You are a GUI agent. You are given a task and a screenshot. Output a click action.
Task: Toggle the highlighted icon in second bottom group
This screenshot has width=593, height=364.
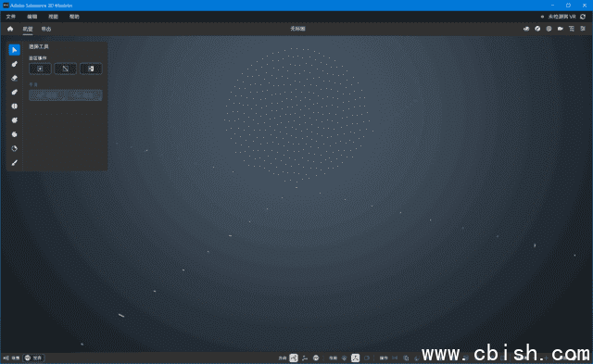(355, 358)
